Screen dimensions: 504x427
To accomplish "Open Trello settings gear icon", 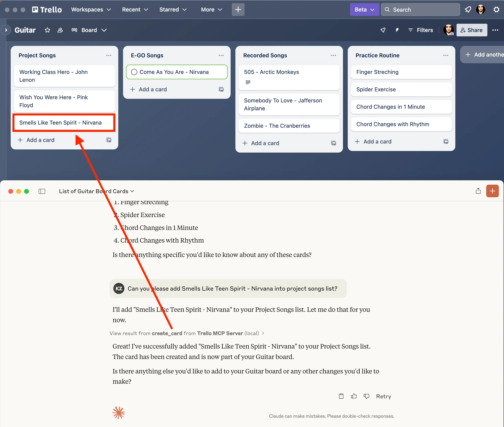I will [x=496, y=9].
